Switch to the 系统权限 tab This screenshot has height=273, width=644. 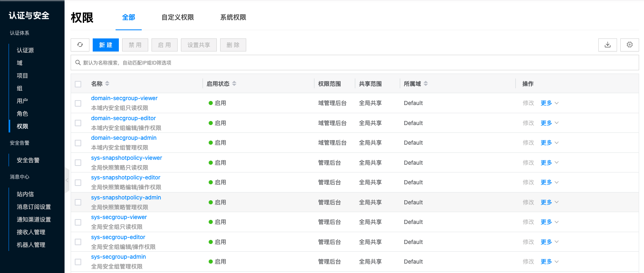click(x=233, y=17)
